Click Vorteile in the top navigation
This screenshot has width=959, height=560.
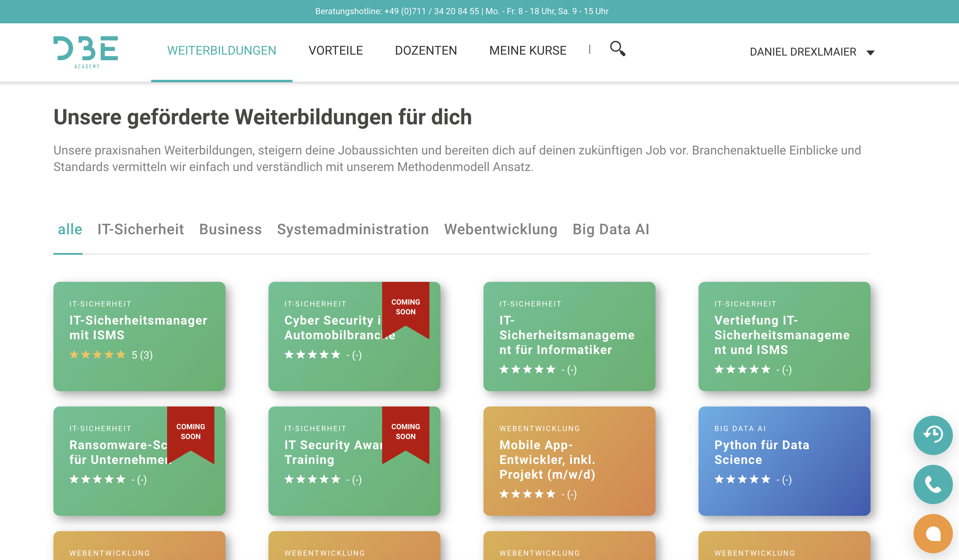[x=335, y=51]
